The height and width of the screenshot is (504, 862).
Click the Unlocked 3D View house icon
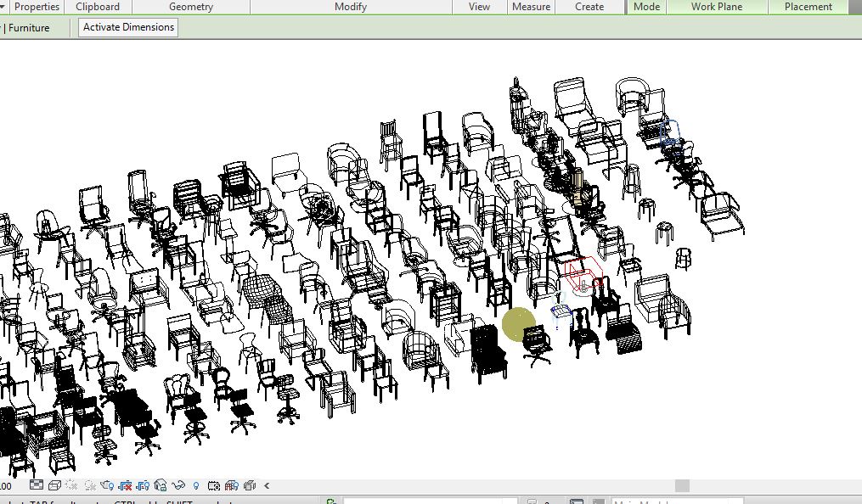pos(161,485)
